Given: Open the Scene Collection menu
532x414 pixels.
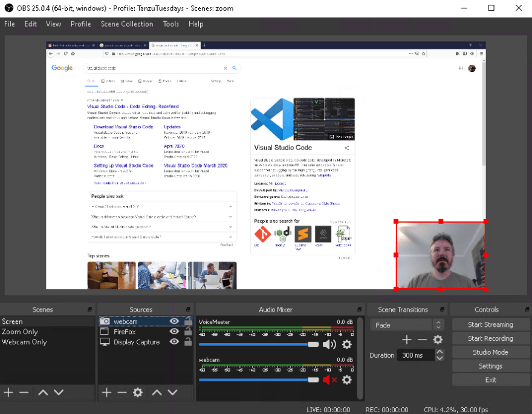Looking at the screenshot, I should [127, 24].
